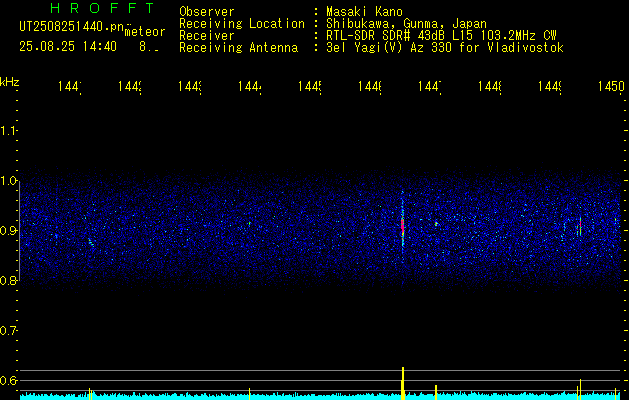The image size is (629, 400).
Task: Click the red meteor echo between 1449 and 1450
Action: [580, 225]
